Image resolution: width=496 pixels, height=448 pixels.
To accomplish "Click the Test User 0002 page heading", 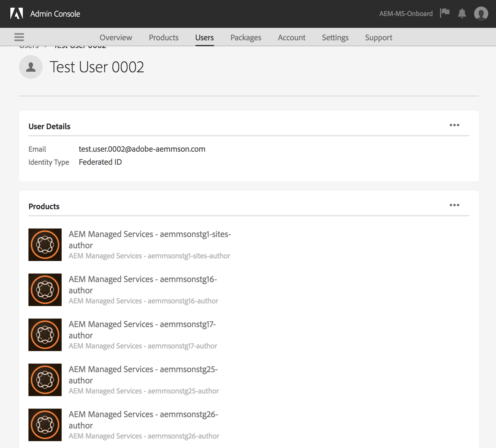I will click(x=97, y=67).
